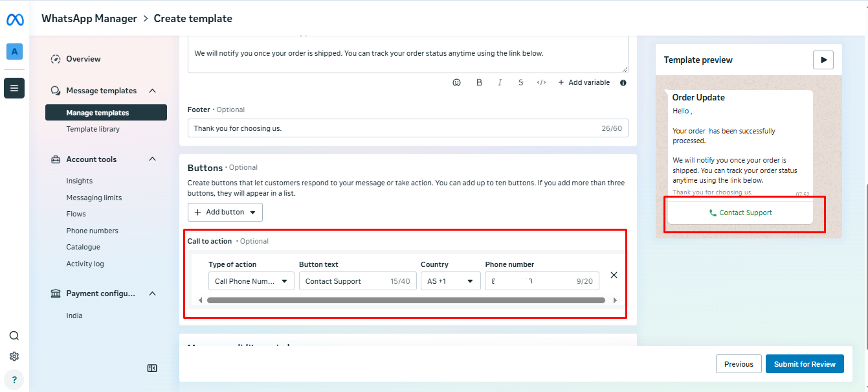This screenshot has width=868, height=392.
Task: Open the account A avatar
Action: point(14,52)
